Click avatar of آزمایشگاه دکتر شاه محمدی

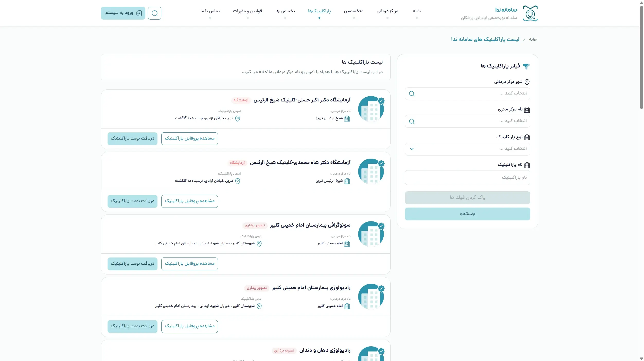pyautogui.click(x=371, y=171)
